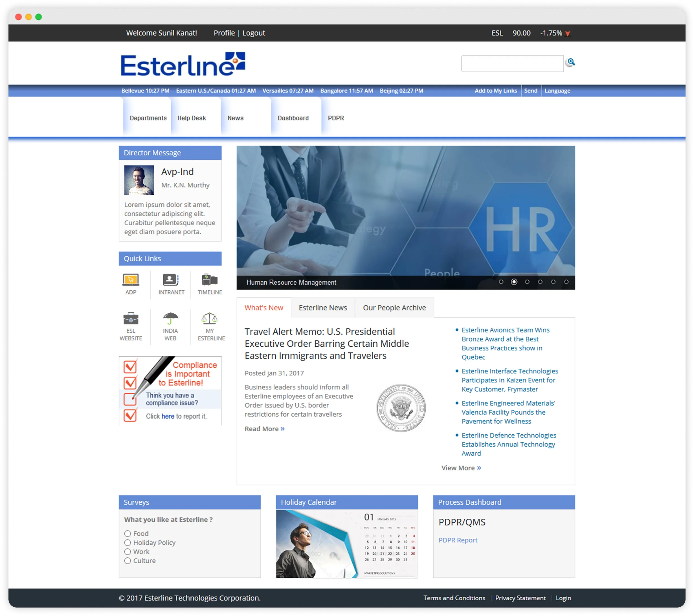This screenshot has height=616, width=694.
Task: Click the search magnifier icon
Action: (571, 62)
